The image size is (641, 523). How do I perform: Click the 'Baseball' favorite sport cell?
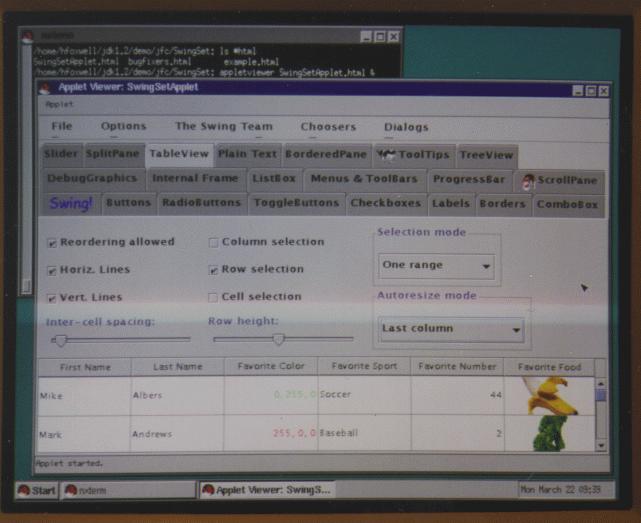(364, 433)
